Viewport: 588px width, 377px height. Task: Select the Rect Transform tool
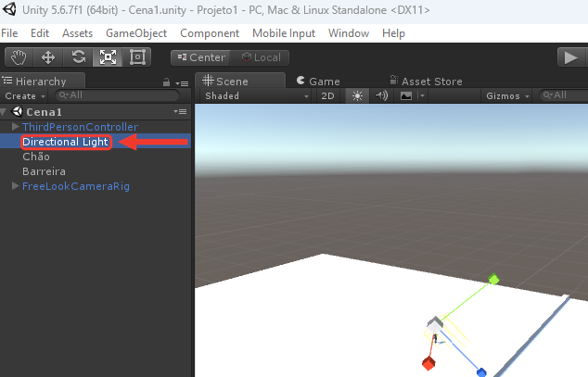pos(137,57)
